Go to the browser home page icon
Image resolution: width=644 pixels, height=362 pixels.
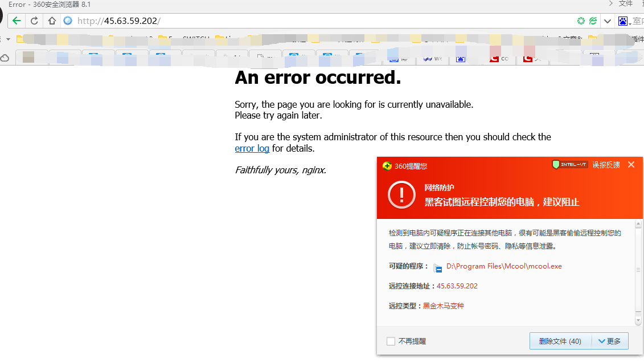pyautogui.click(x=52, y=21)
